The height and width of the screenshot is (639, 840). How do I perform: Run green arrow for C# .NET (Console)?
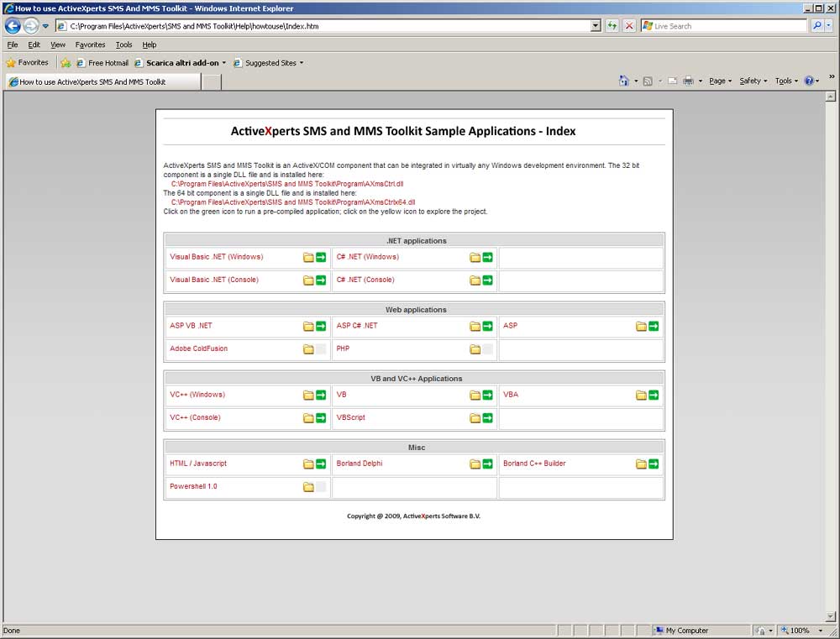pos(487,280)
